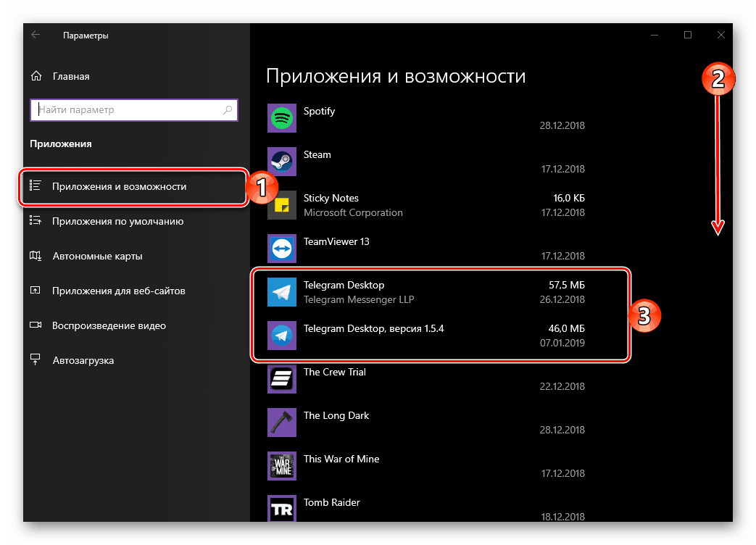The width and height of the screenshot is (756, 545).
Task: Select The Long Dark hatchet icon
Action: point(281,422)
